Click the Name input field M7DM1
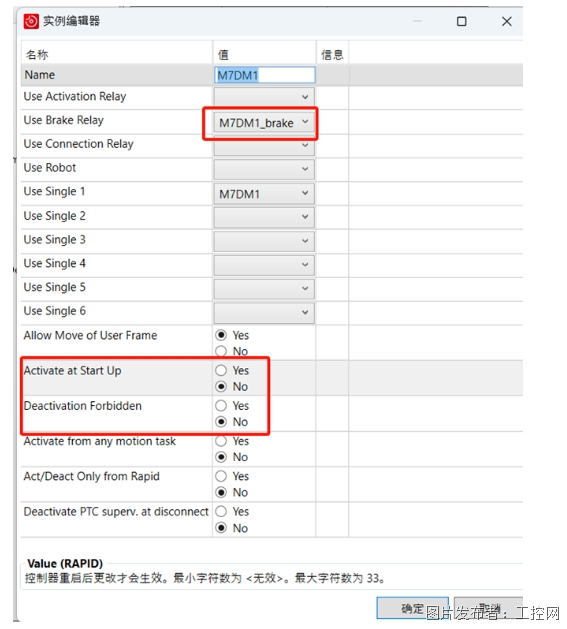 (x=265, y=75)
